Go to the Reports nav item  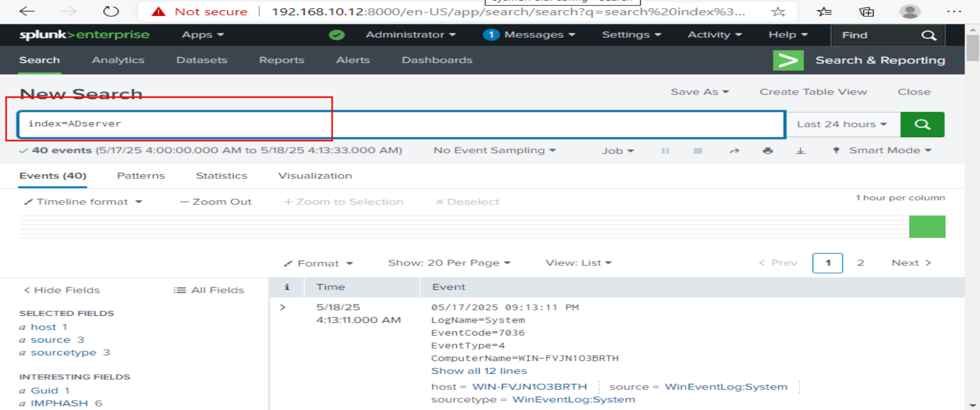point(282,60)
